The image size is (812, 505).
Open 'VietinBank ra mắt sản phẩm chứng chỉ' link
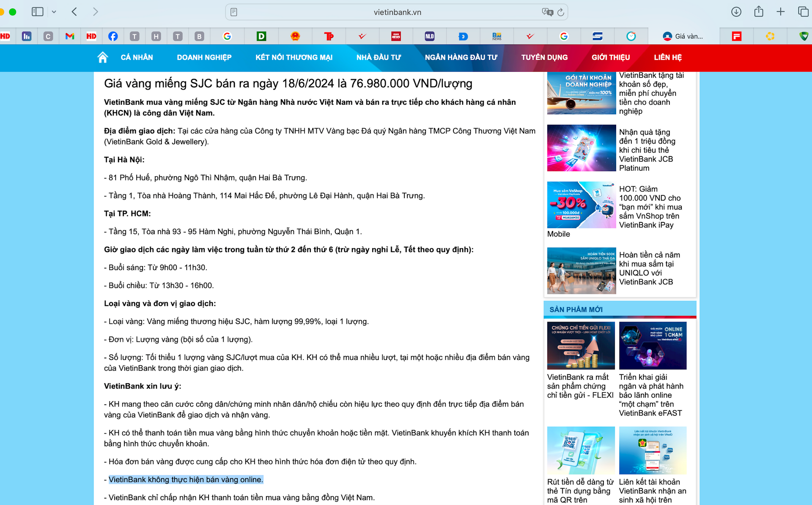(x=580, y=386)
